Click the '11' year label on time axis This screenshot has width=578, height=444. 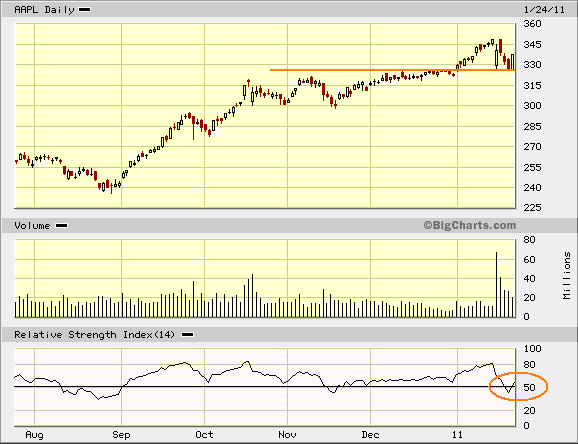[457, 435]
